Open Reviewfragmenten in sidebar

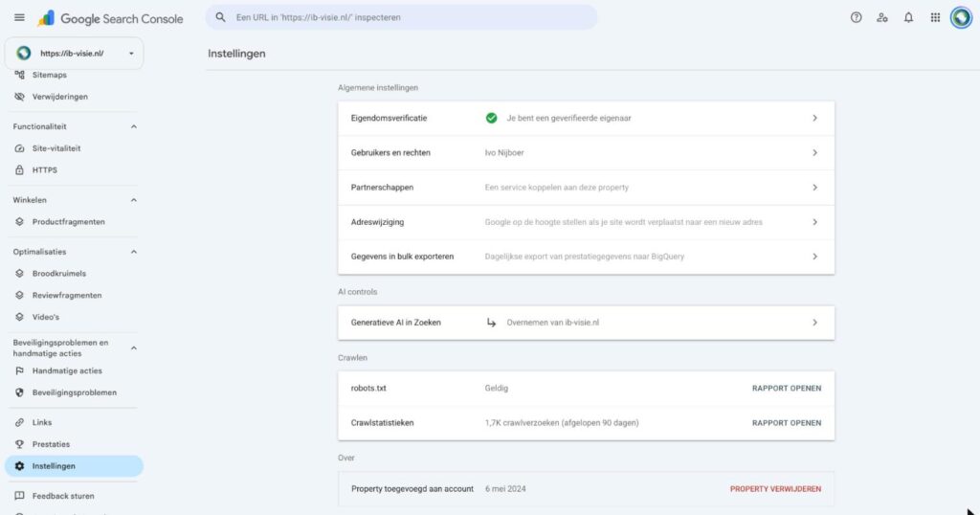coord(67,296)
